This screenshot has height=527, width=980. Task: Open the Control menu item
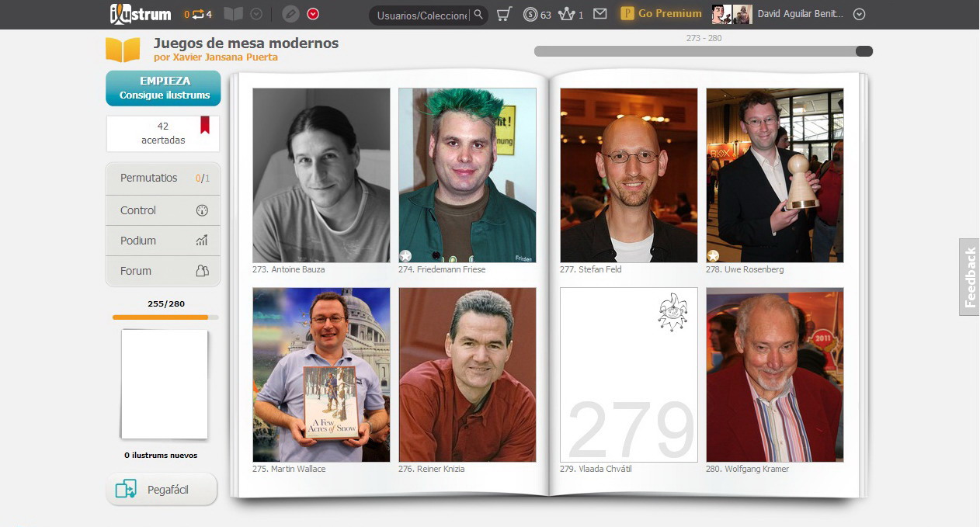(x=163, y=210)
